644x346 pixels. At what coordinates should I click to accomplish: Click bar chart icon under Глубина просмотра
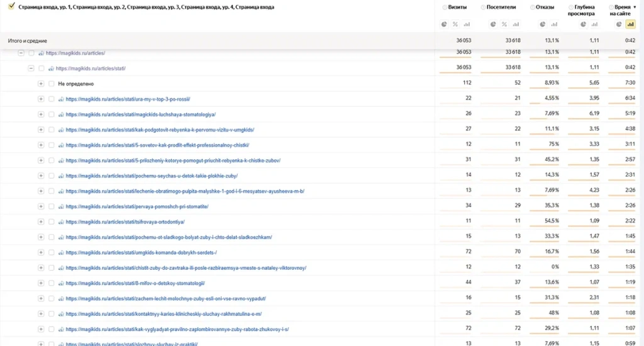(595, 25)
